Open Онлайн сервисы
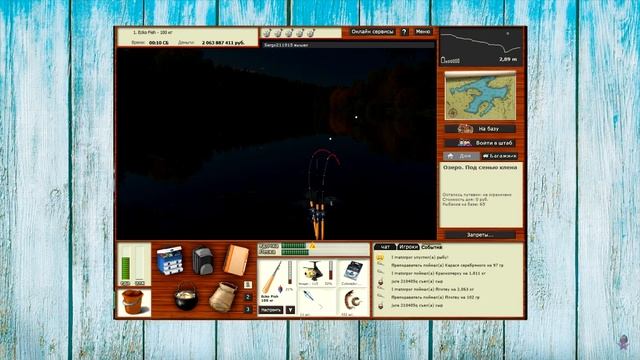The image size is (640, 360). 372,31
